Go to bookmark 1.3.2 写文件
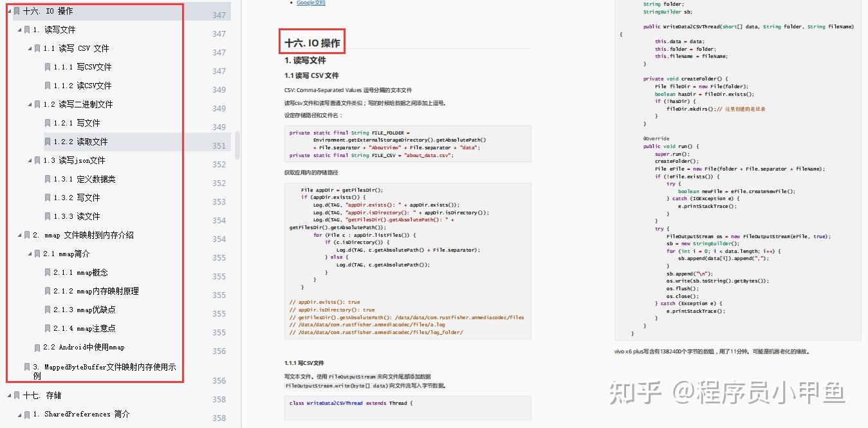The image size is (868, 428). (77, 198)
